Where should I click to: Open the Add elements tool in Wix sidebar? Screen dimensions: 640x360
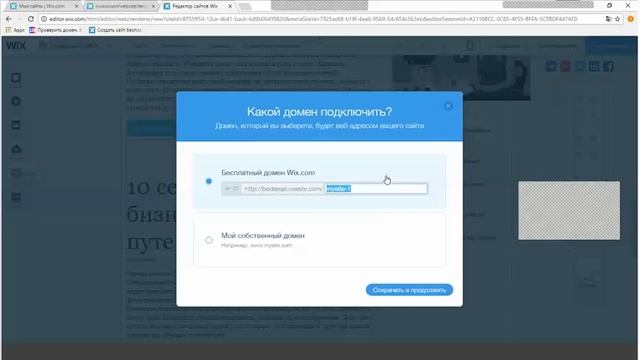click(16, 101)
